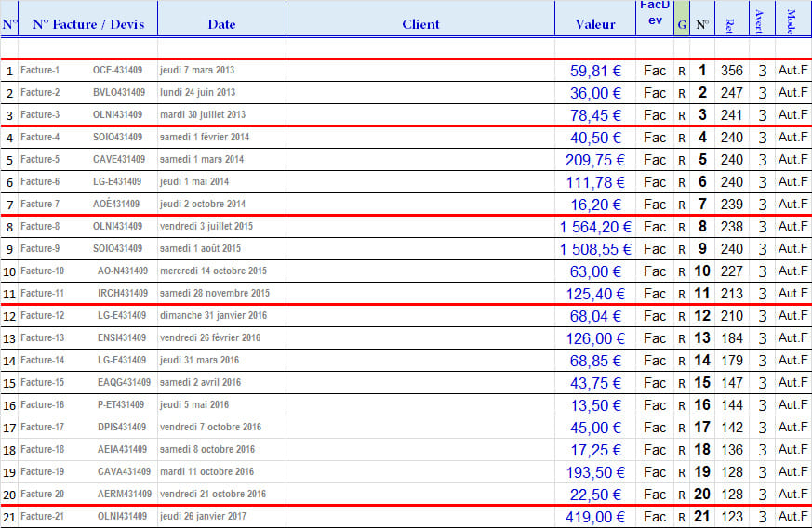This screenshot has height=528, width=812.
Task: Select the Avert column header
Action: [760, 20]
